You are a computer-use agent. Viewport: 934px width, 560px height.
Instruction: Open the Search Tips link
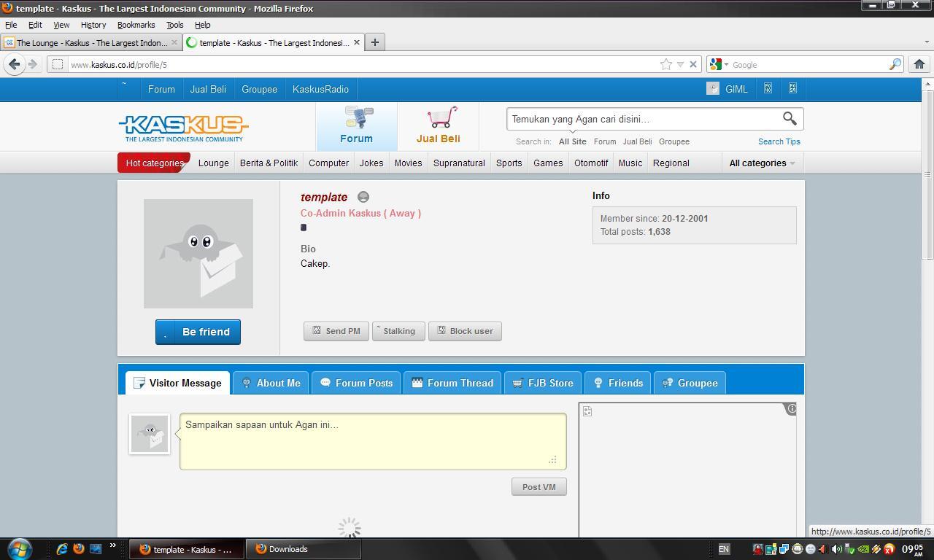[779, 141]
